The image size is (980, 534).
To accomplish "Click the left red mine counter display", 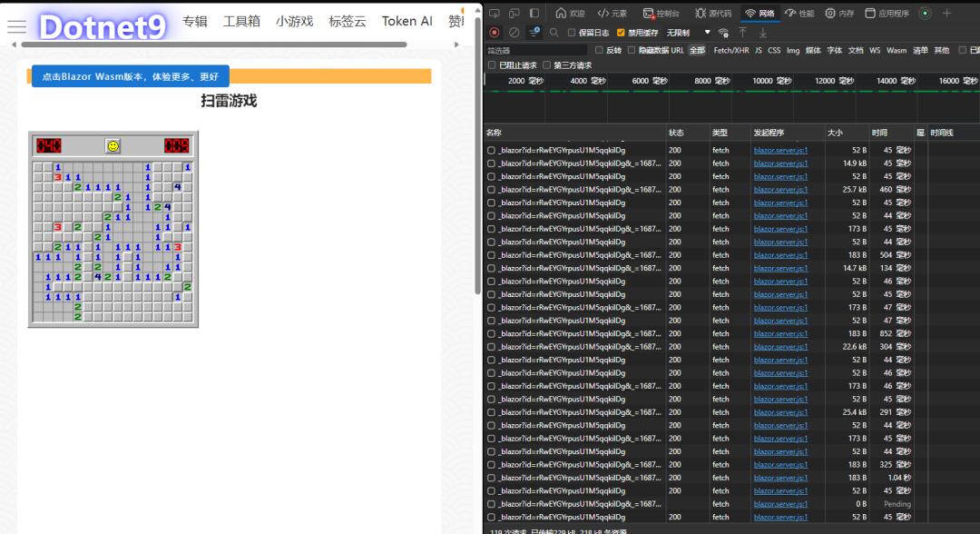I will (49, 145).
